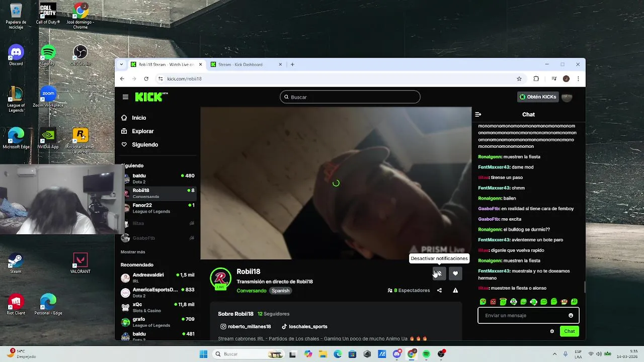The width and height of the screenshot is (644, 362).
Task: Open Discord from the desktop
Action: pos(16,55)
